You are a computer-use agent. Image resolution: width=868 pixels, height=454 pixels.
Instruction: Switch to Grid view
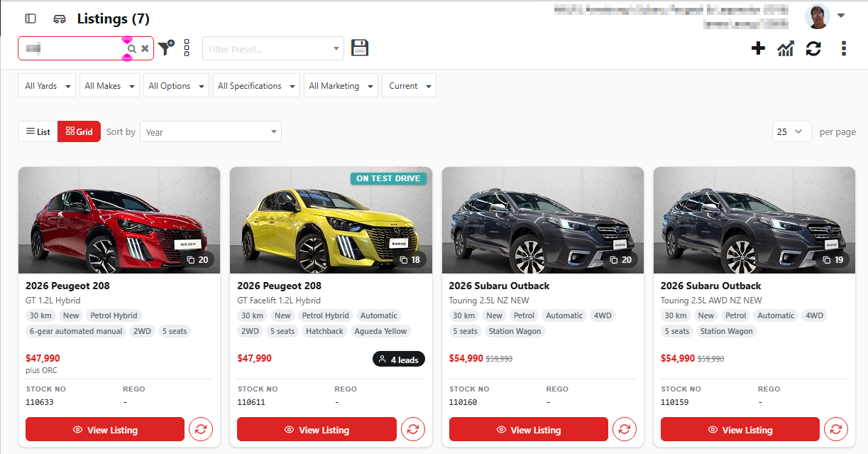pos(79,131)
